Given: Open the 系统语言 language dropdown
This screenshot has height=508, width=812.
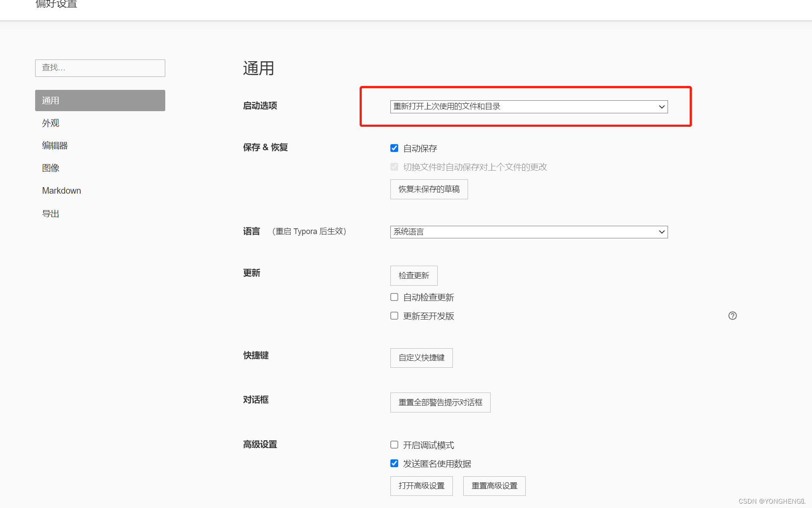Looking at the screenshot, I should point(529,232).
